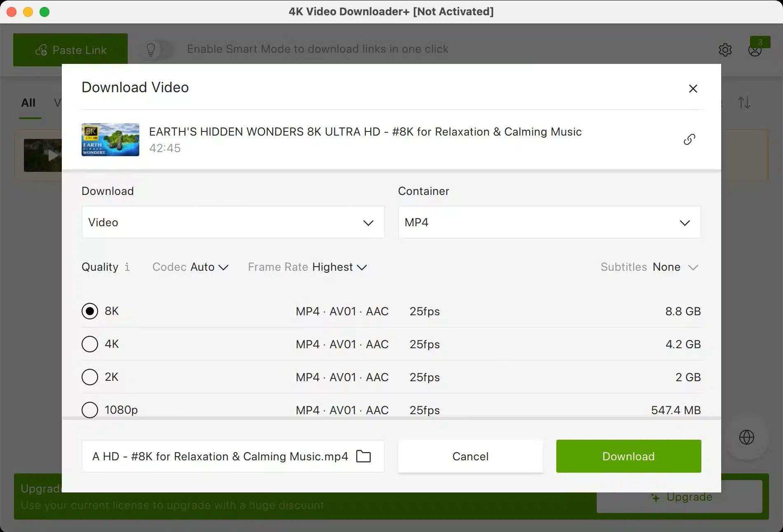Click the green Download button

click(x=628, y=456)
